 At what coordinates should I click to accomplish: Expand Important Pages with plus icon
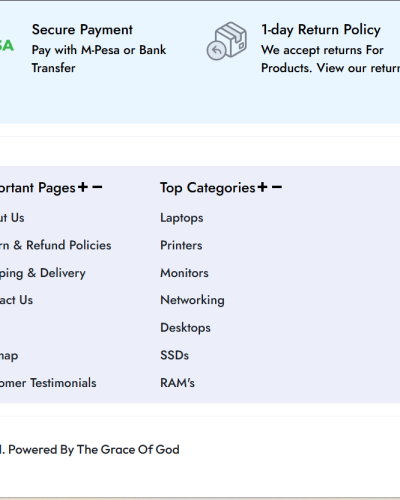83,187
